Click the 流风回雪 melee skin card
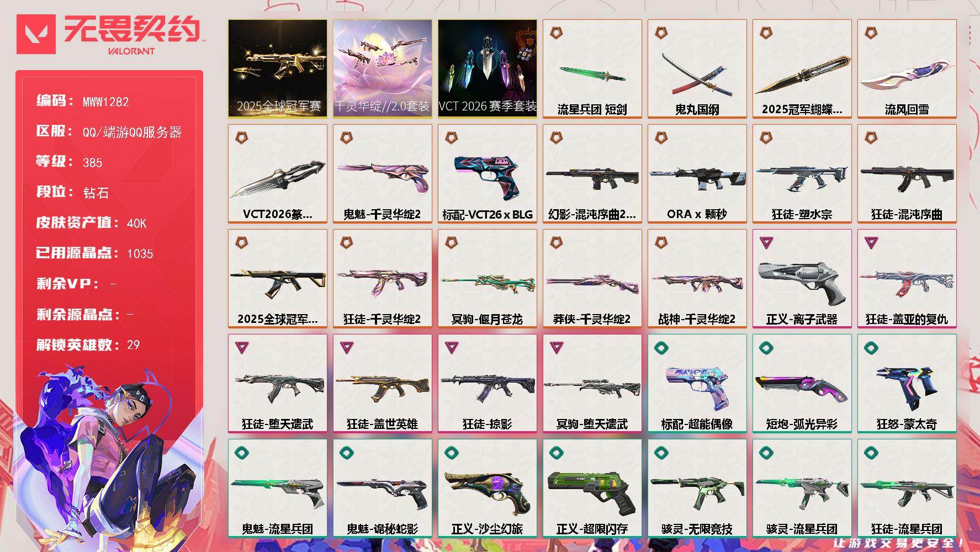Image resolution: width=980 pixels, height=552 pixels. pyautogui.click(x=907, y=69)
